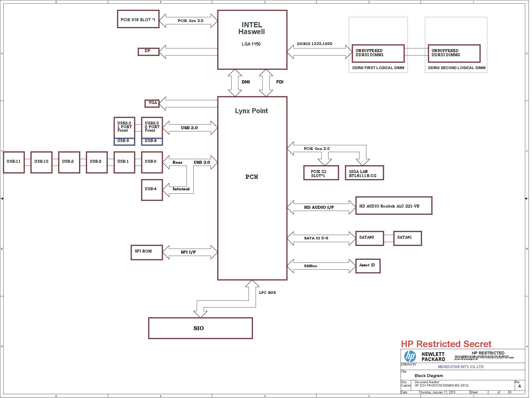Viewport: 532px width, 398px height.
Task: Select PCIE Gen 2.0 label beside X16 slot
Action: (190, 21)
